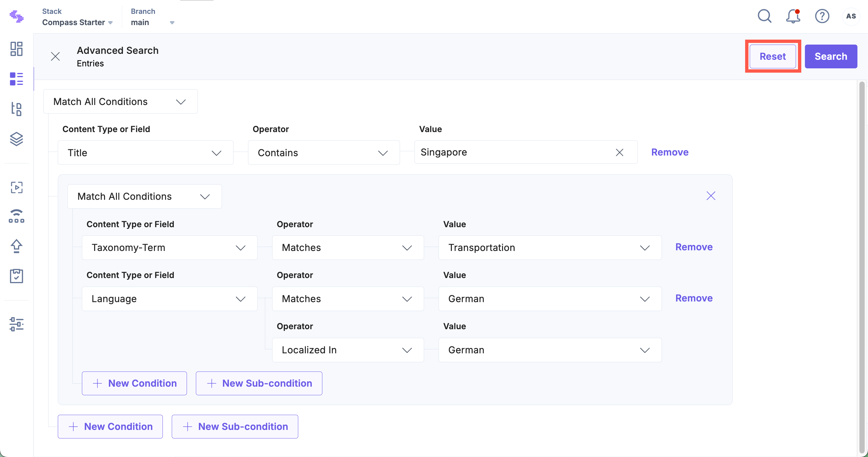Add New Sub-condition at the outer level
This screenshot has width=868, height=457.
pyautogui.click(x=235, y=426)
